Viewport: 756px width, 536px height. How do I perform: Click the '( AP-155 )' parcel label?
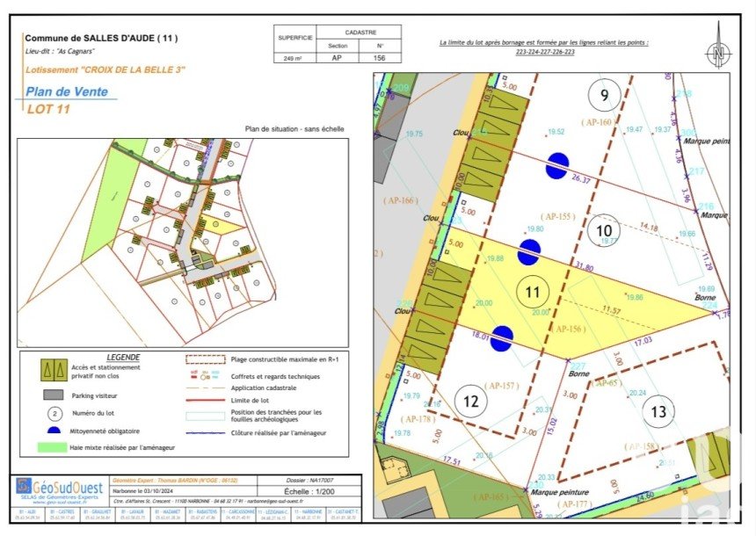558,216
